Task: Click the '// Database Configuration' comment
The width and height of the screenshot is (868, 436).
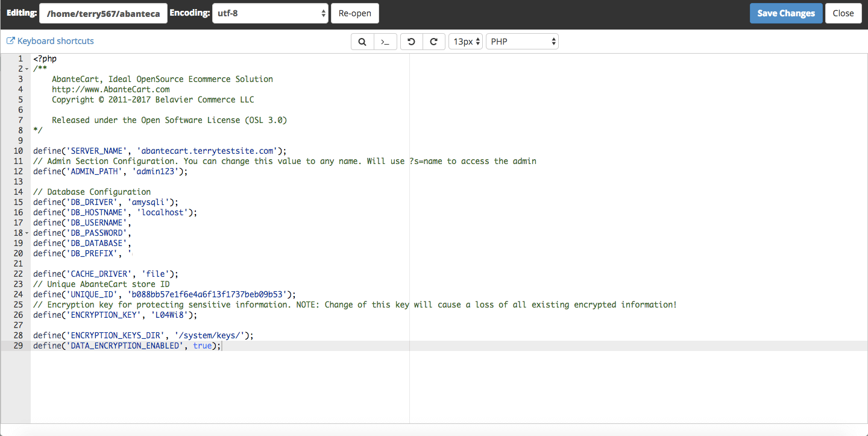Action: tap(92, 192)
